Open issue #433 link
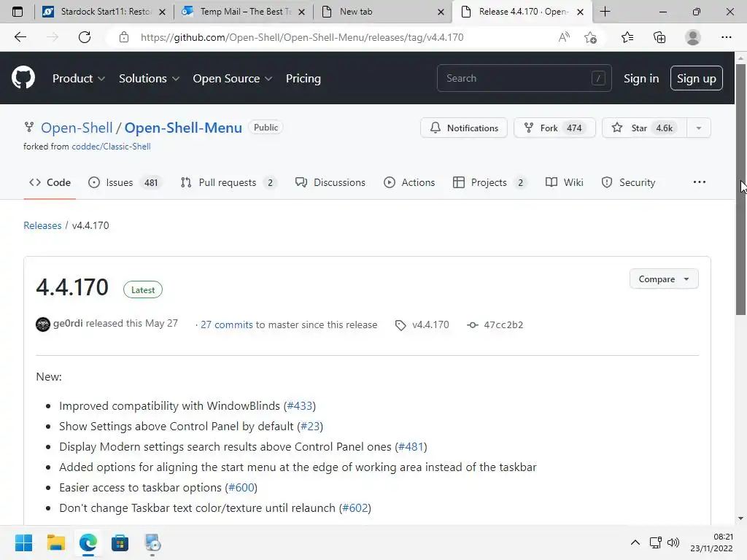 300,405
